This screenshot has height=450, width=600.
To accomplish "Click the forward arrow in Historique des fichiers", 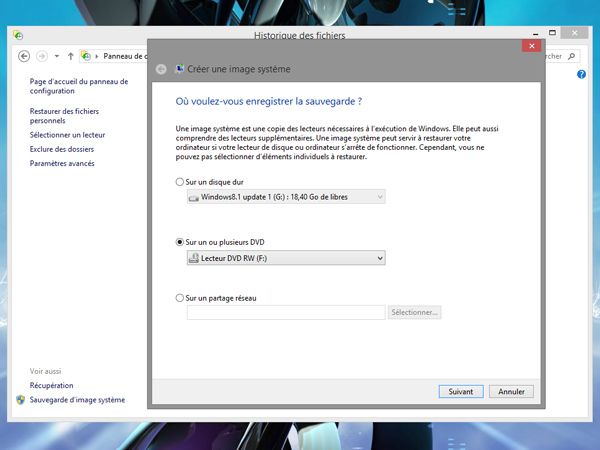I will pyautogui.click(x=42, y=56).
